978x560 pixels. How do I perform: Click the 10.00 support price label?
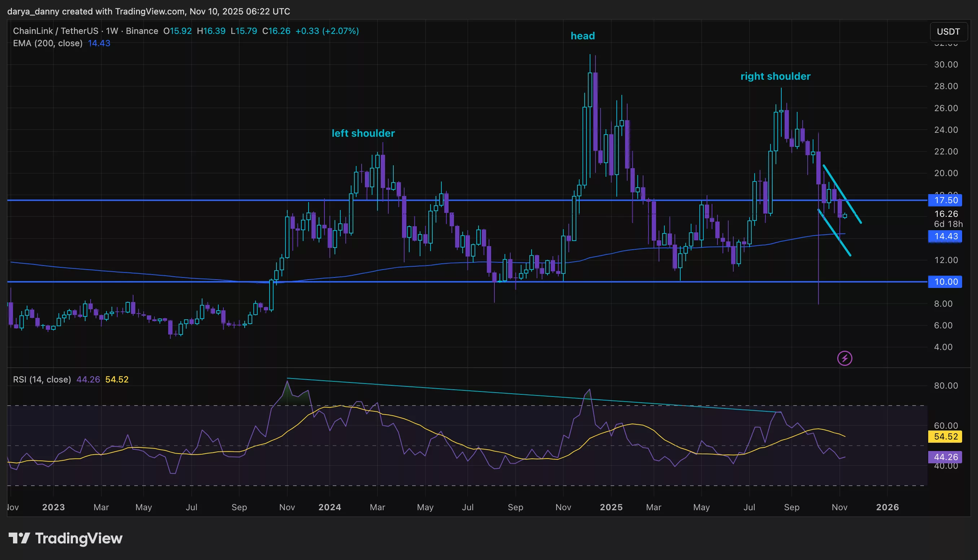click(x=945, y=281)
